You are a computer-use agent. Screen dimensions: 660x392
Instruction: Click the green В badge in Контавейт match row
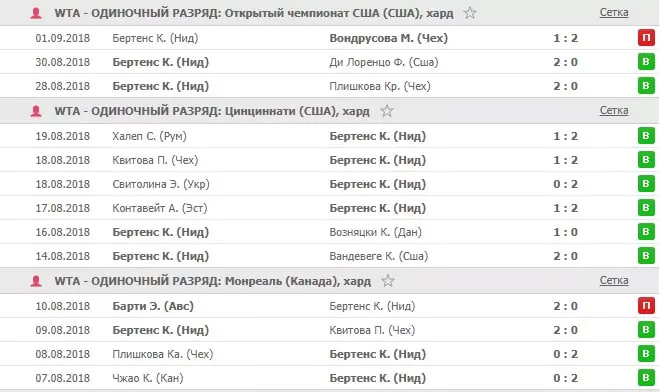[646, 208]
